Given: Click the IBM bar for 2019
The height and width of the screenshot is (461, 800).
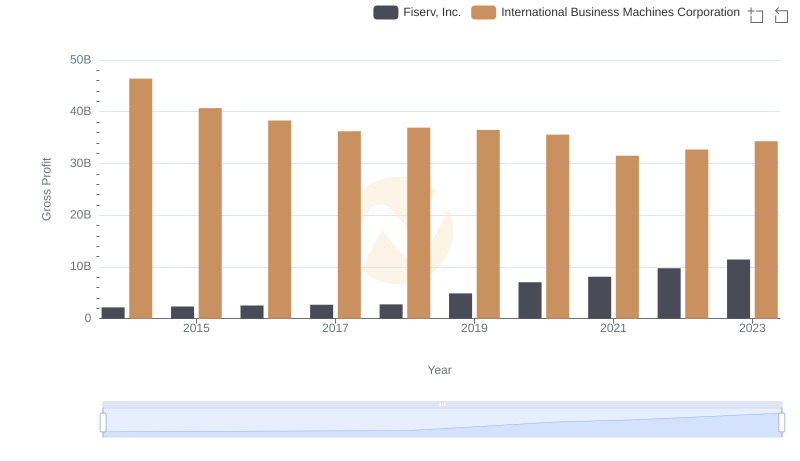Looking at the screenshot, I should (488, 224).
